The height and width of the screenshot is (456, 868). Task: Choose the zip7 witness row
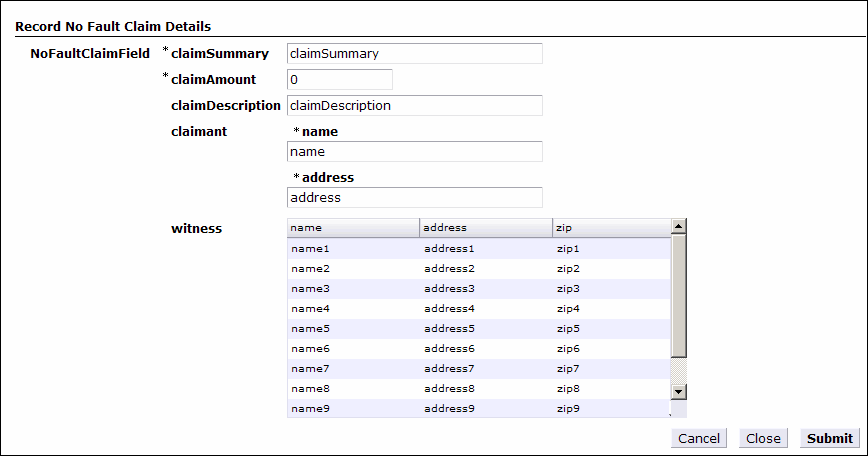point(479,369)
